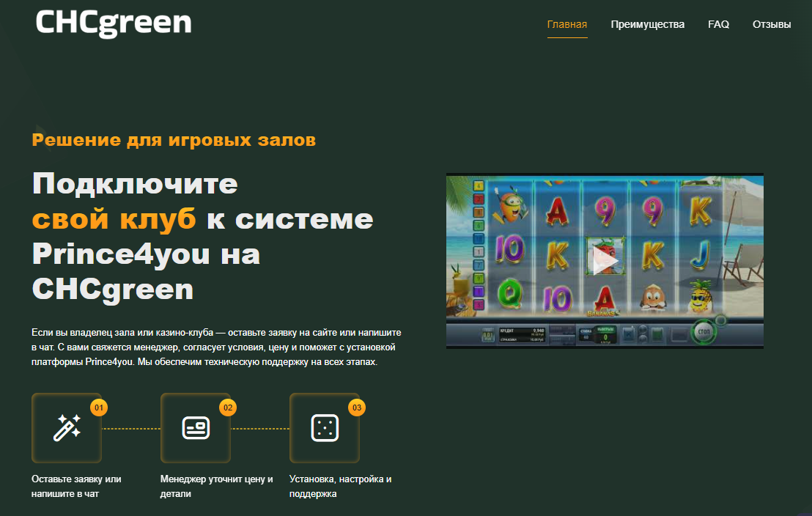Navigate to the FAQ section
This screenshot has width=812, height=516.
click(x=718, y=24)
